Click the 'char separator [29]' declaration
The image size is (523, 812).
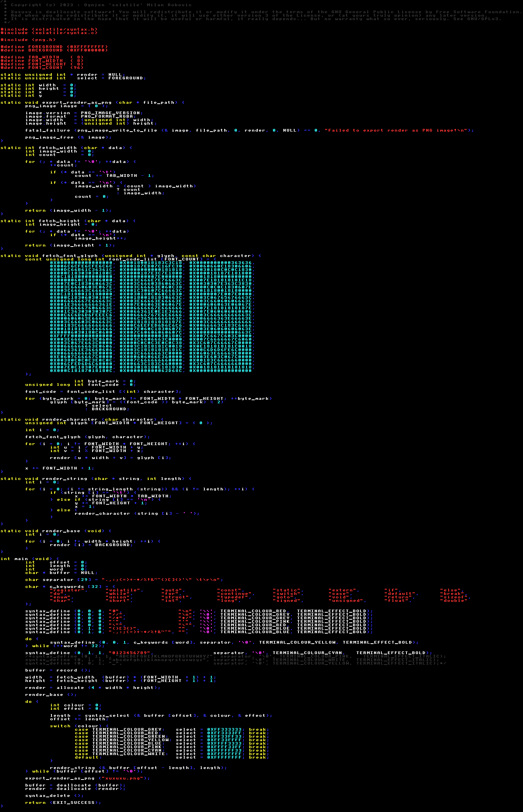124,580
